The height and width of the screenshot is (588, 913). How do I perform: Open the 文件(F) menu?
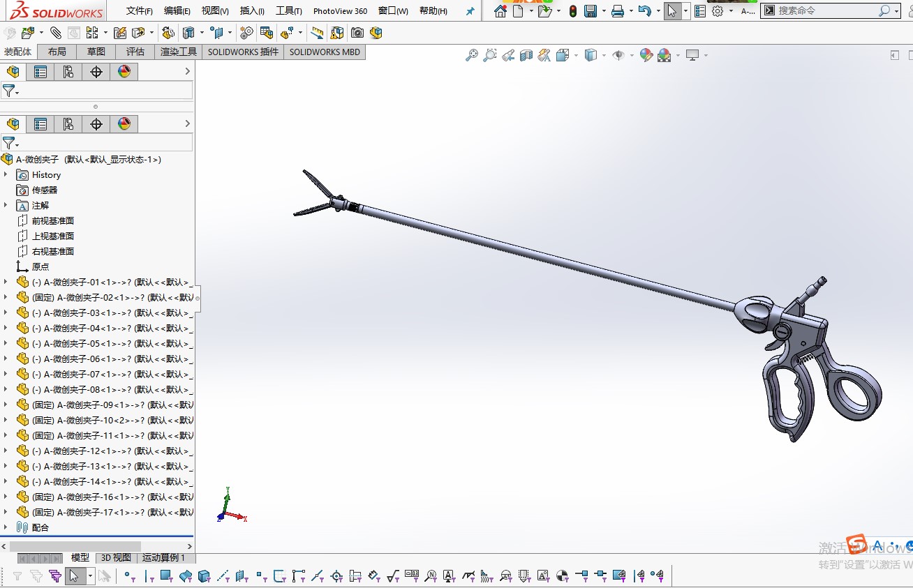tap(140, 11)
